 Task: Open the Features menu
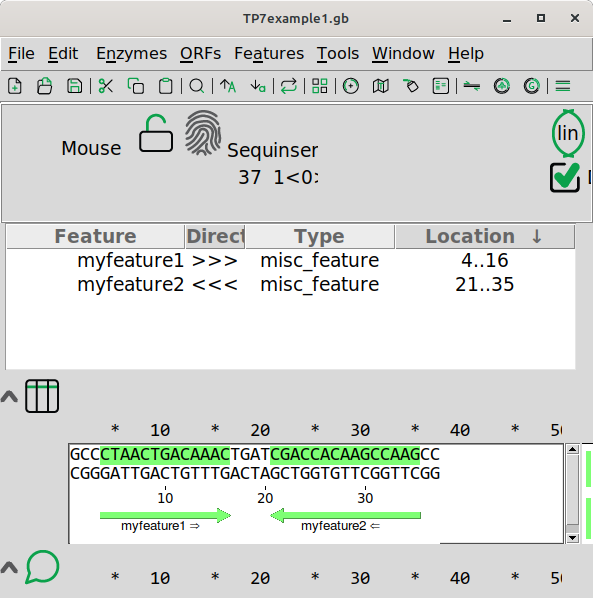pyautogui.click(x=269, y=53)
